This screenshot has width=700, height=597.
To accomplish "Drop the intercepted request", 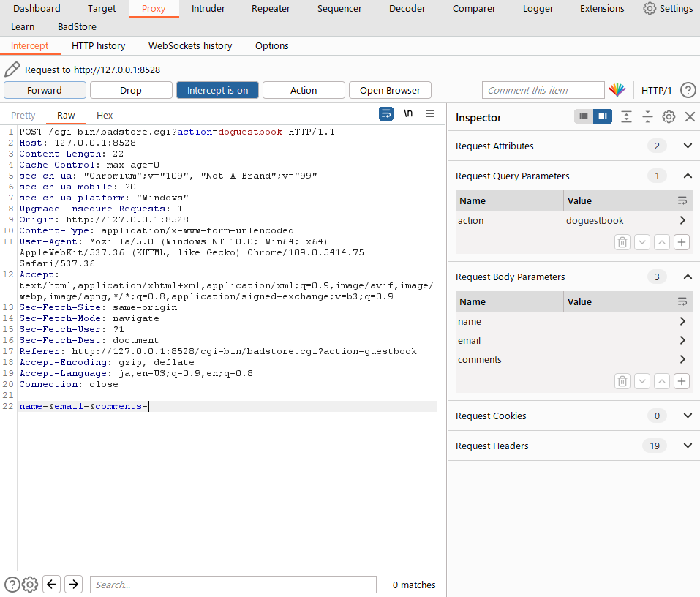I will point(131,90).
